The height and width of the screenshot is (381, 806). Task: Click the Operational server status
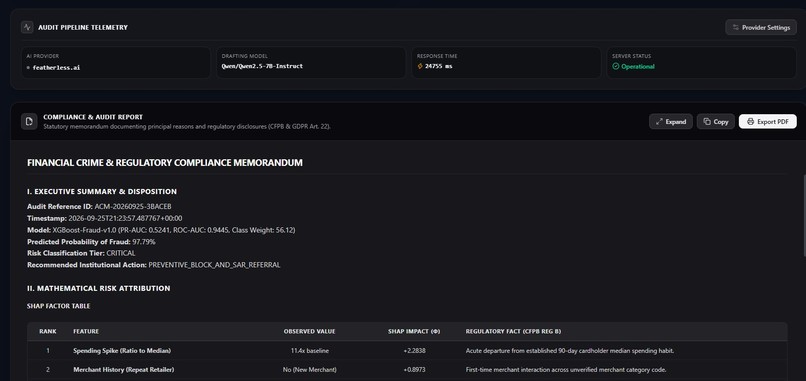coord(637,66)
